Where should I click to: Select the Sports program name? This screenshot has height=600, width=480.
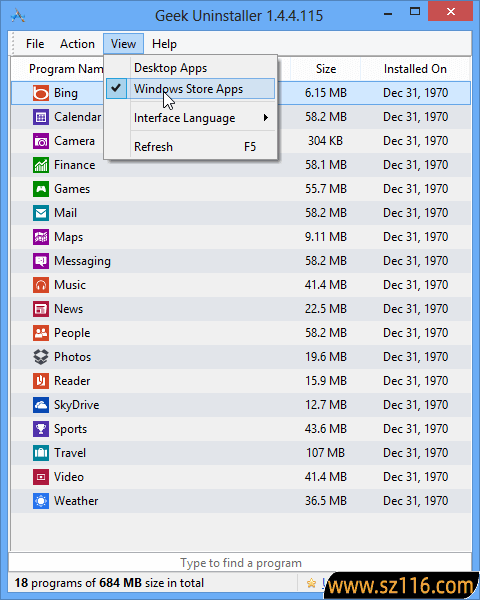(x=70, y=429)
